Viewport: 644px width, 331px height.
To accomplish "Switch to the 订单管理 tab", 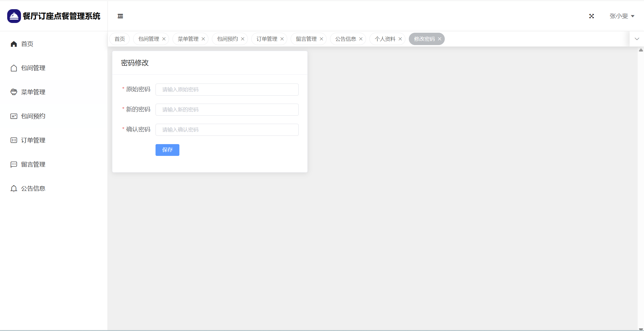I will point(267,39).
